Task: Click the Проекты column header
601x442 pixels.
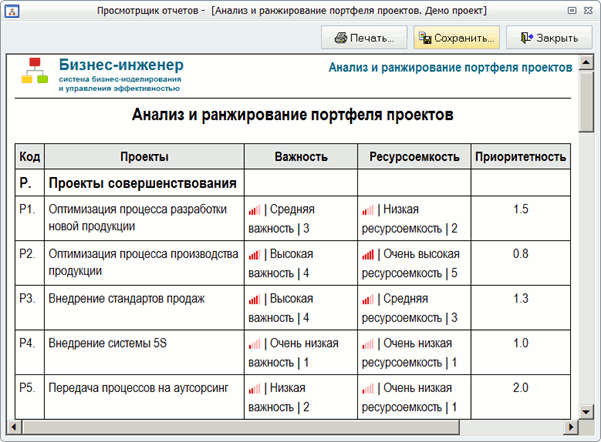Action: (144, 156)
